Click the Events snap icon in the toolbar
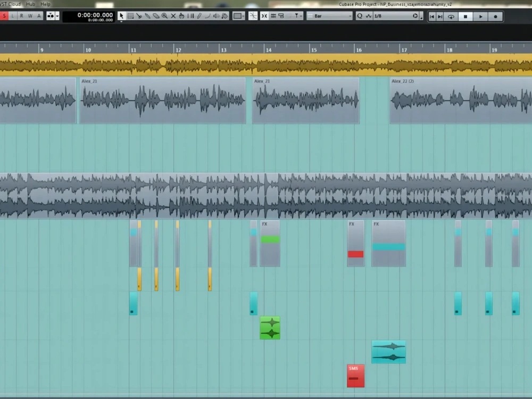Image resolution: width=532 pixels, height=399 pixels. click(x=281, y=16)
